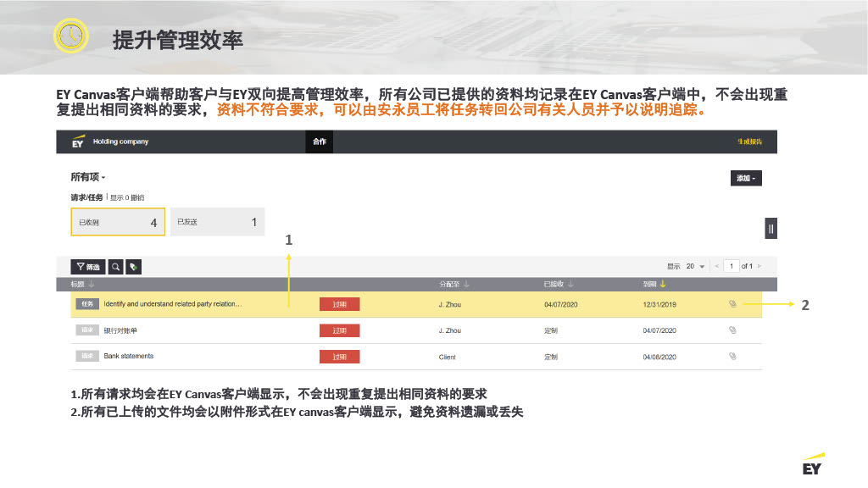Click the tag icon next to search
The height and width of the screenshot is (488, 868).
134,267
